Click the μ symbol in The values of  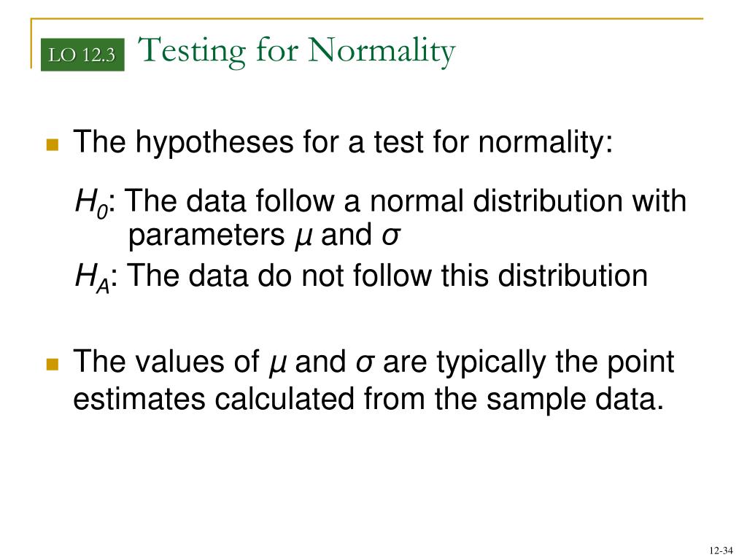pyautogui.click(x=278, y=363)
